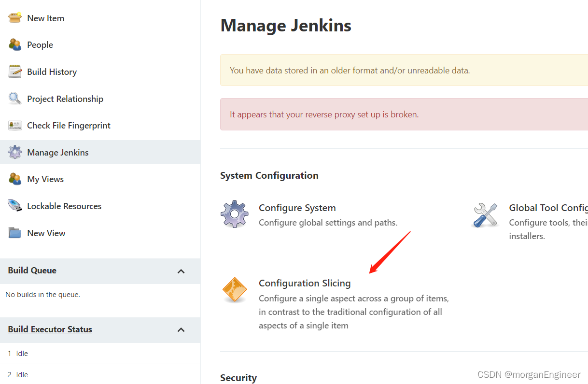
Task: Open Configuration Slicing
Action: coord(305,283)
